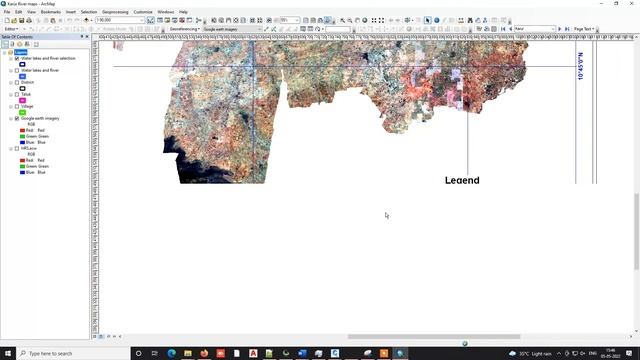This screenshot has width=640, height=360.
Task: Enable the Taluk layer checkbox
Action: (17, 94)
